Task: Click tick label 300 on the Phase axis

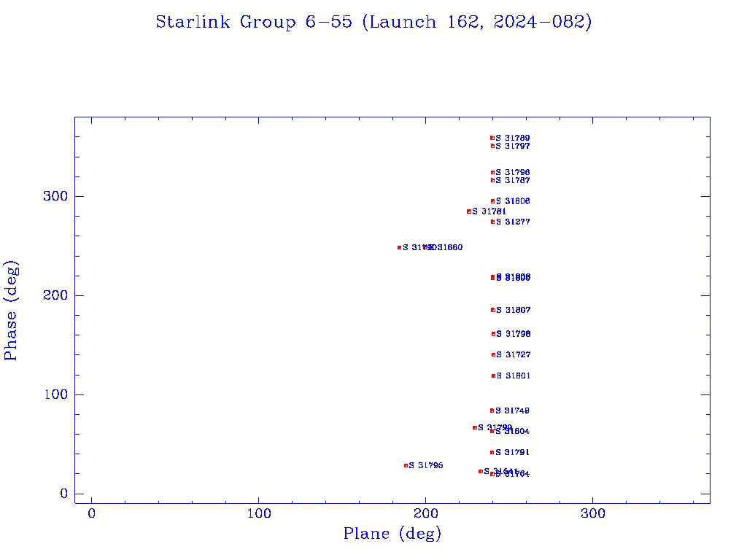Action: point(55,196)
